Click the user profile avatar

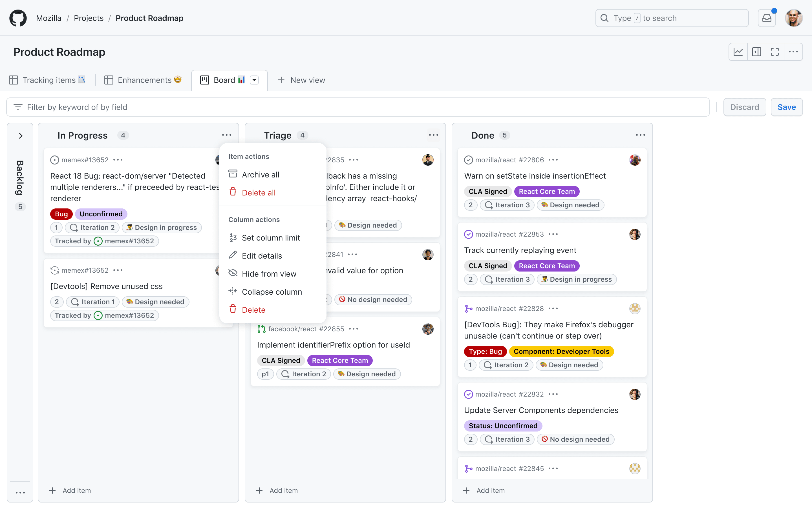(794, 18)
